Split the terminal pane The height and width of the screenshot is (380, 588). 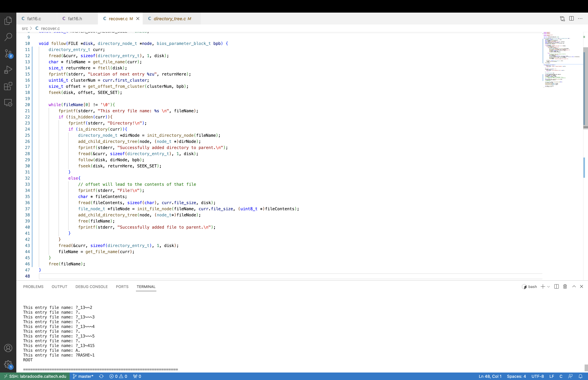(x=556, y=286)
